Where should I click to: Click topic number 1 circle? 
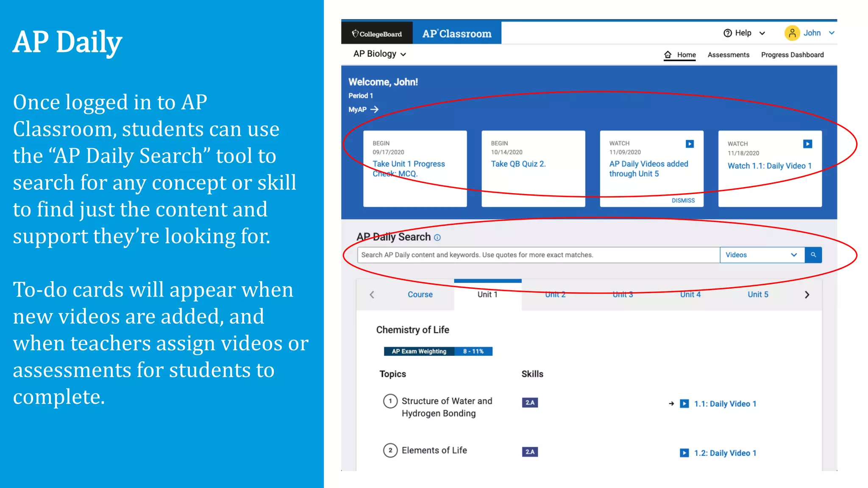(x=390, y=401)
